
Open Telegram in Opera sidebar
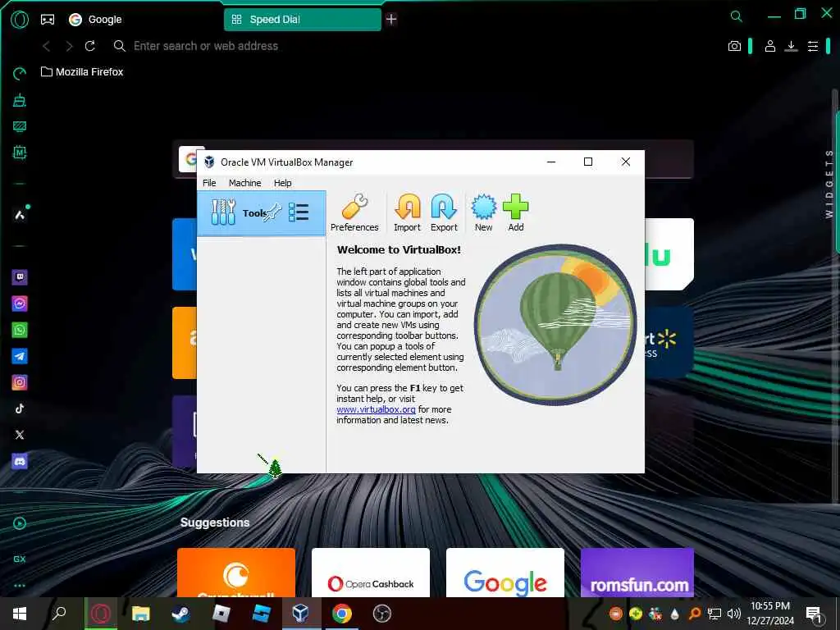[20, 356]
